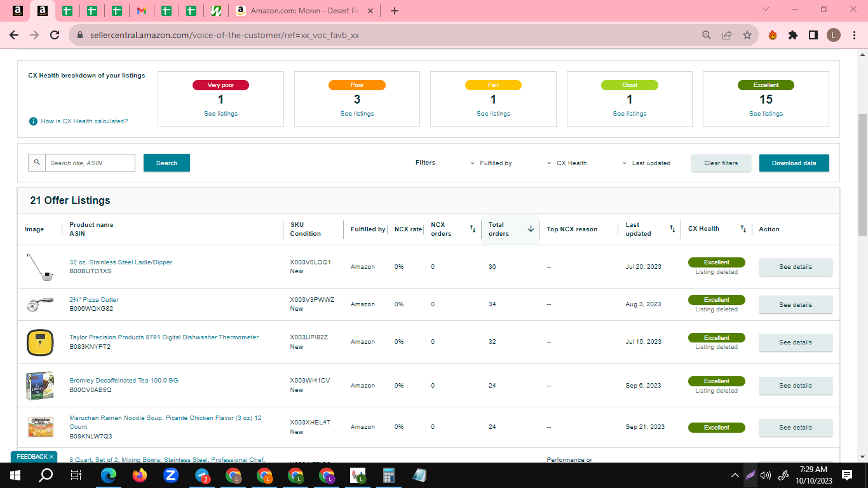Launch Firefox from the taskbar
868x488 pixels.
pyautogui.click(x=140, y=475)
